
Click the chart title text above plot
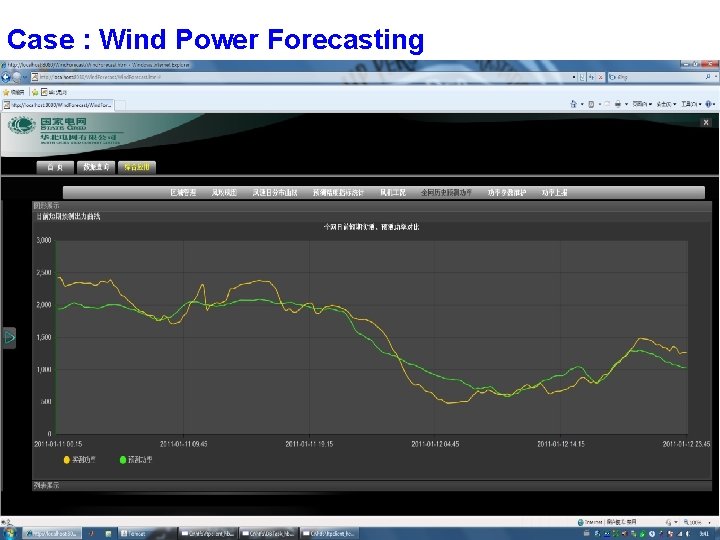click(371, 227)
